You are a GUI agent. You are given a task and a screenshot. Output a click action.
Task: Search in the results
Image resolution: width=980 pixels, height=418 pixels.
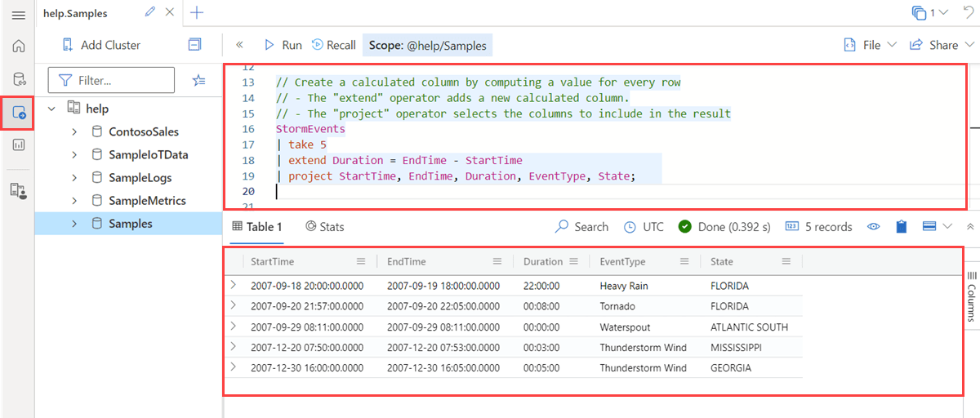pyautogui.click(x=581, y=227)
